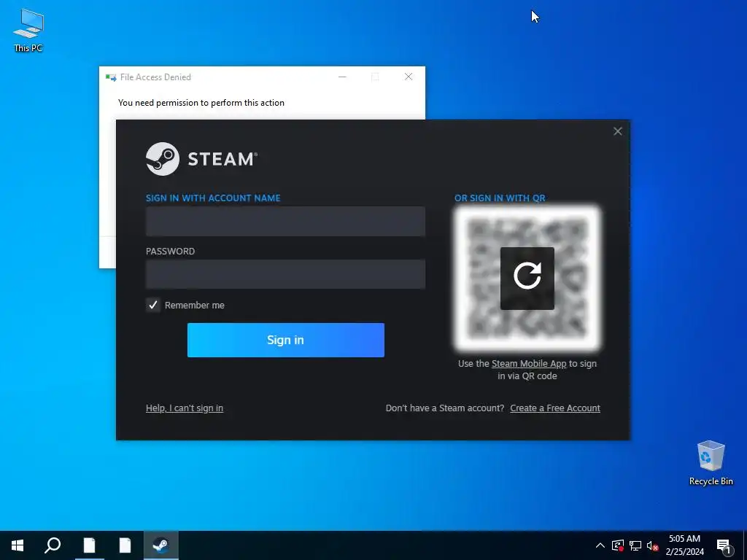747x560 pixels.
Task: Minimize the File Access Denied dialog
Action: [342, 77]
